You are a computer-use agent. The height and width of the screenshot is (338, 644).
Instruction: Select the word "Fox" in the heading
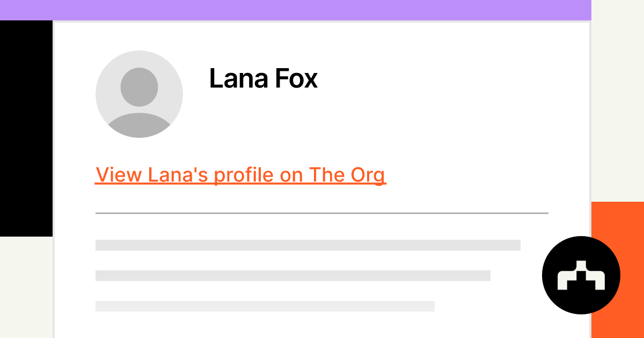[x=296, y=78]
